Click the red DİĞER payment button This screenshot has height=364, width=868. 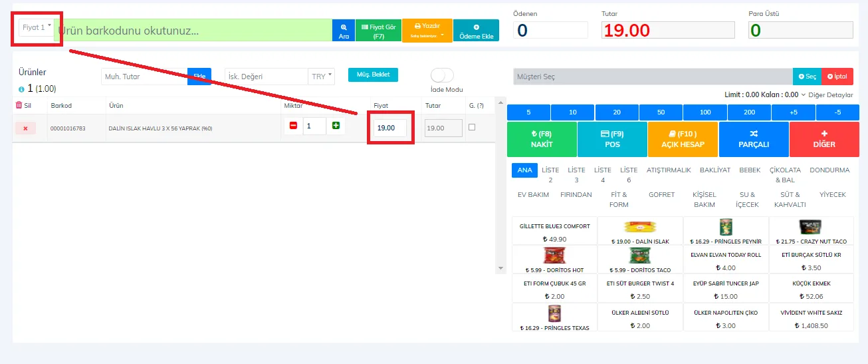(824, 139)
